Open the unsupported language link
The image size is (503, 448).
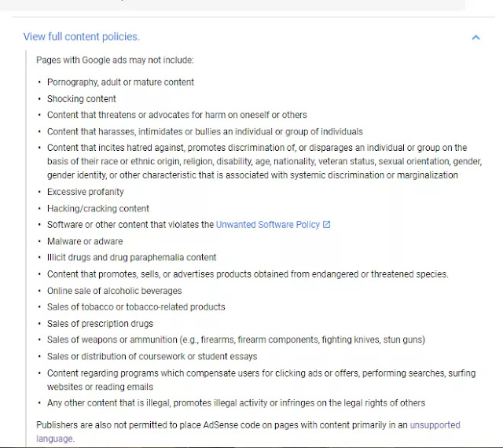435,425
